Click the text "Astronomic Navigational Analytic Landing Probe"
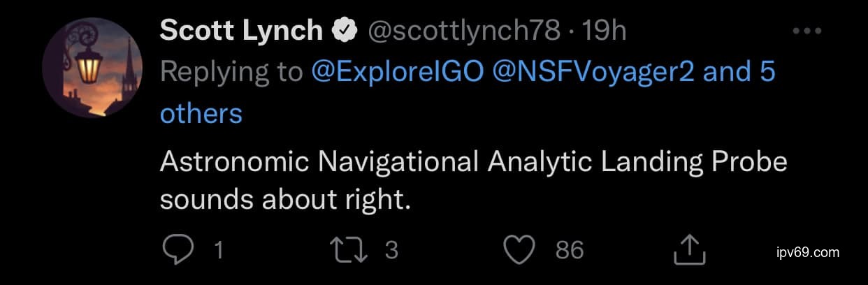Viewport: 868px width, 285px height. [x=473, y=162]
